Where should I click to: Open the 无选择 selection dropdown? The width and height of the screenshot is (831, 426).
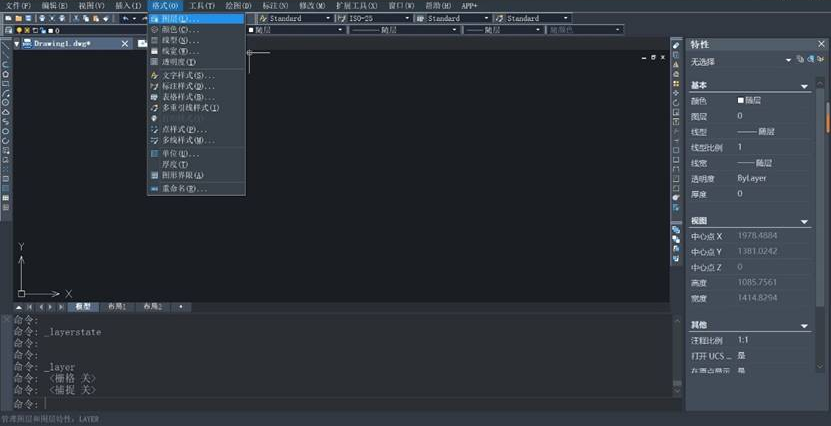coord(740,62)
